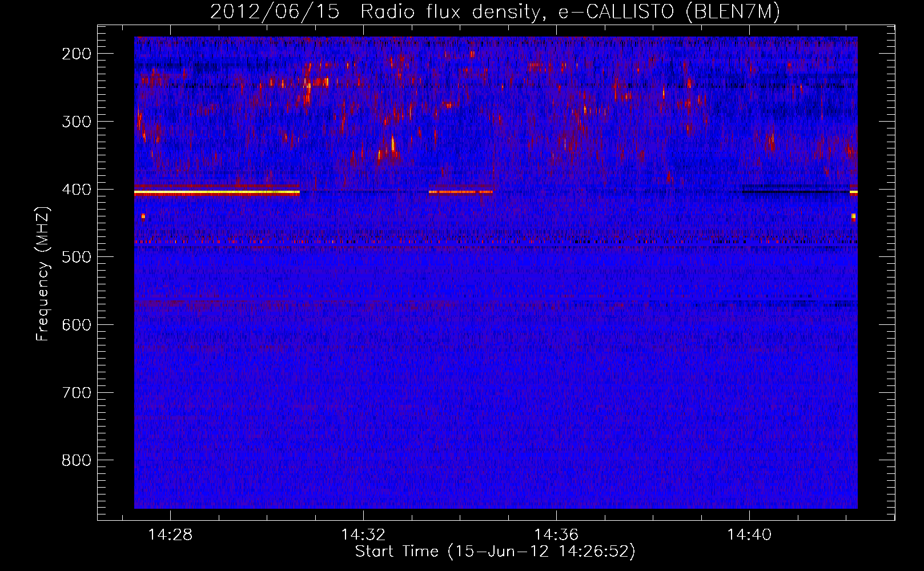Image resolution: width=924 pixels, height=571 pixels.
Task: Click the long bright 400 MHz emission band
Action: [217, 193]
